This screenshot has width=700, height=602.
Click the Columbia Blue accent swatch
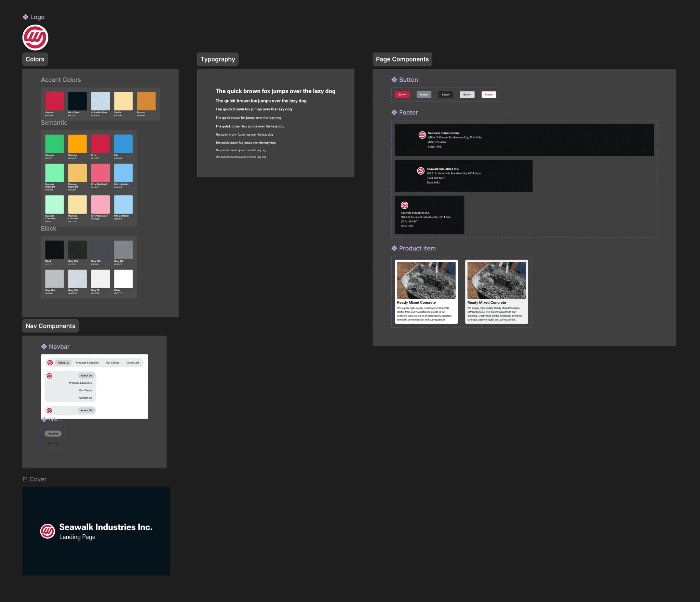(x=100, y=101)
